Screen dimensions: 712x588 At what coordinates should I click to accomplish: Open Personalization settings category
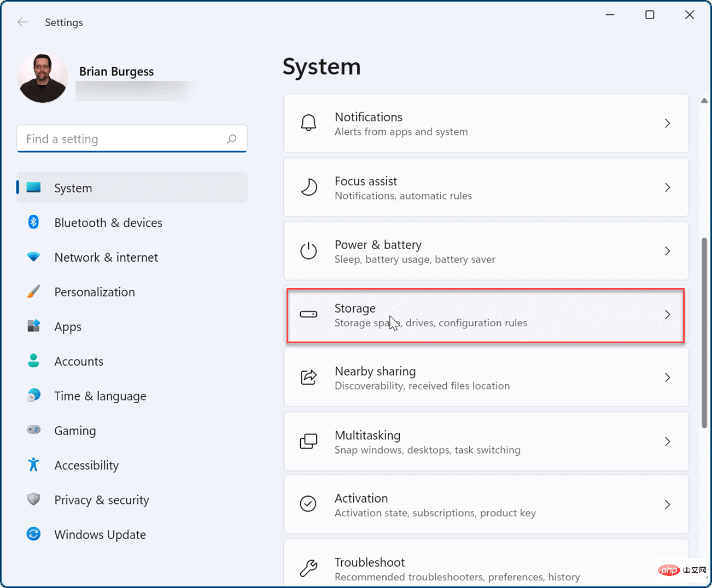(132, 292)
